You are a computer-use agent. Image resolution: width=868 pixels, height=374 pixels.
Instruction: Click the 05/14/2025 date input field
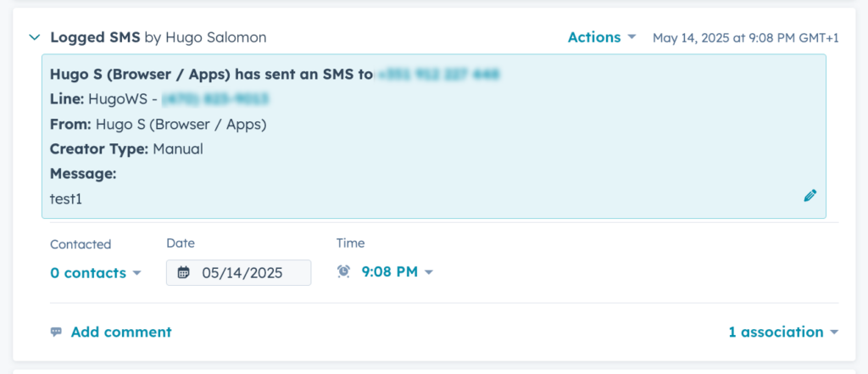coord(238,272)
